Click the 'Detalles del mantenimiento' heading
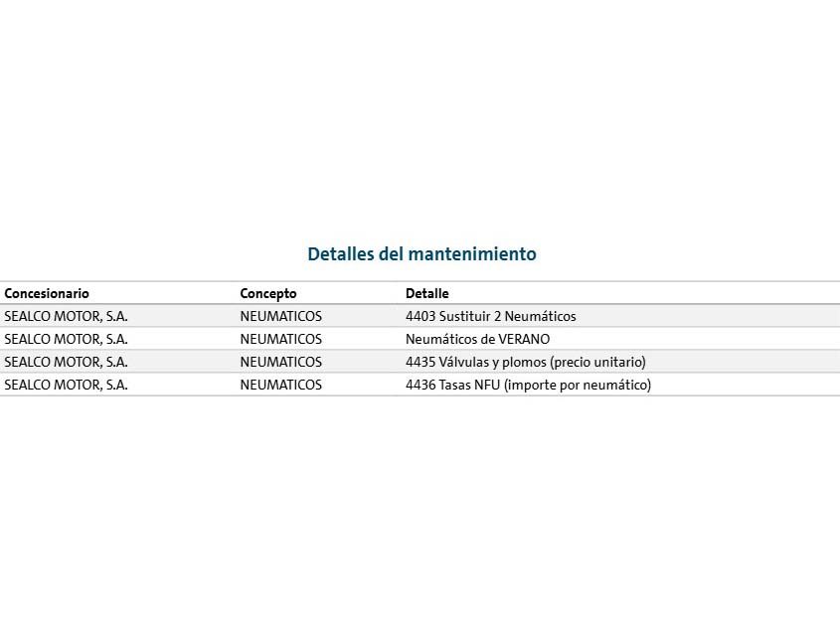840x629 pixels. [x=421, y=254]
